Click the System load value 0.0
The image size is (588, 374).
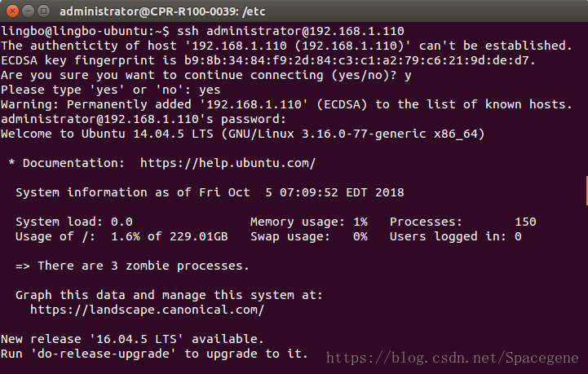(x=122, y=222)
